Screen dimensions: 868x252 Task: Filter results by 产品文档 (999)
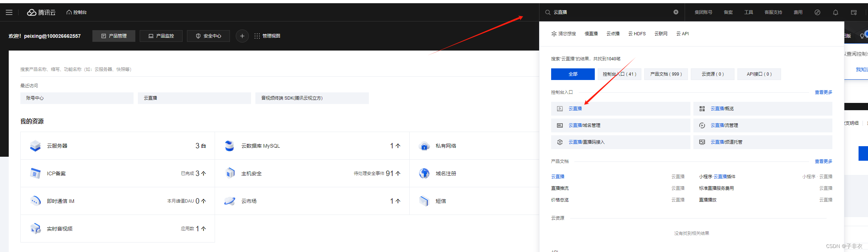(x=666, y=74)
